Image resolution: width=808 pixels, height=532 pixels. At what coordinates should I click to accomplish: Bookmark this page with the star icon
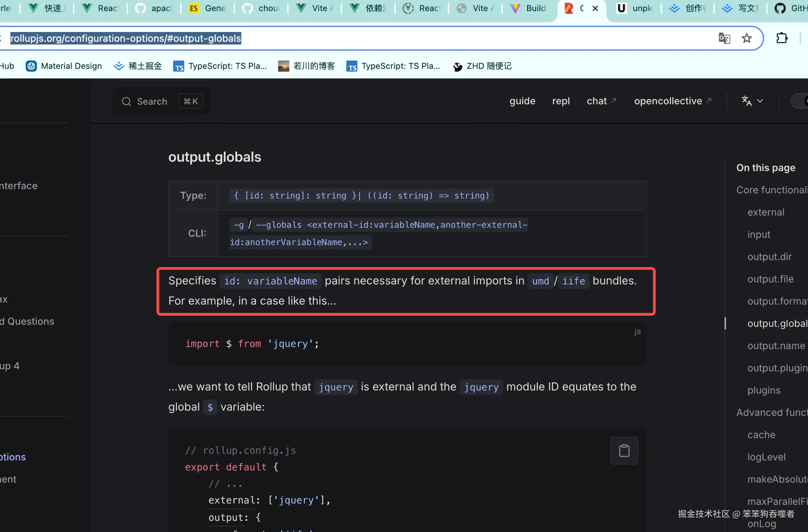[x=747, y=38]
